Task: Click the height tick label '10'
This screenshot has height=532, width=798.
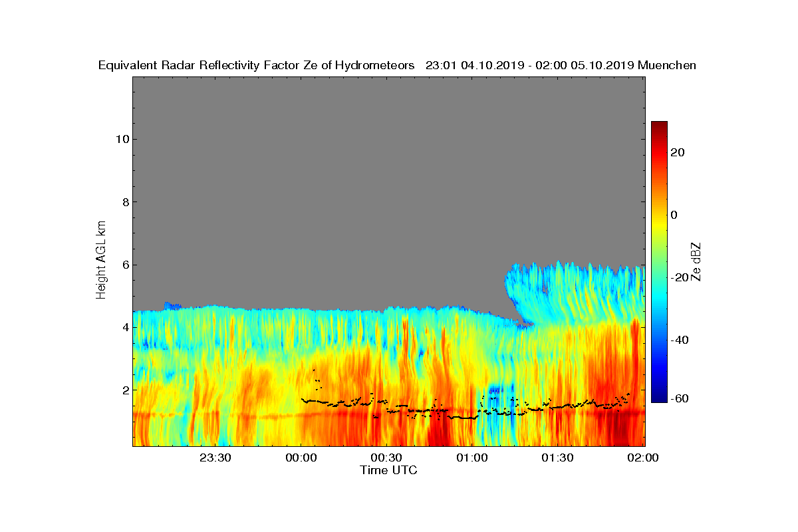Action: pos(121,139)
